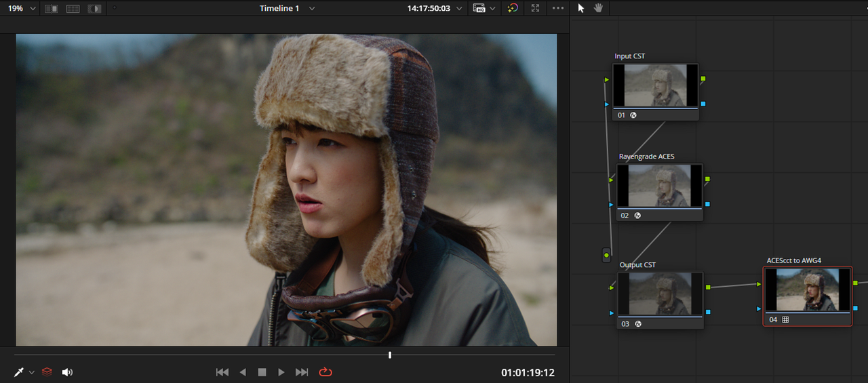The height and width of the screenshot is (383, 868).
Task: Mute audio with the speaker icon
Action: tap(67, 372)
